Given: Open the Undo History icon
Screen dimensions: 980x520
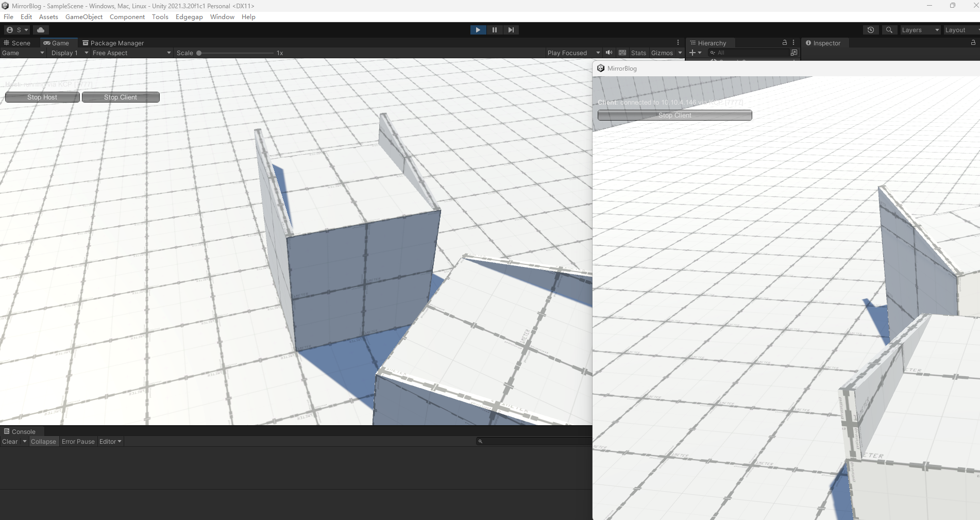Looking at the screenshot, I should (x=871, y=30).
